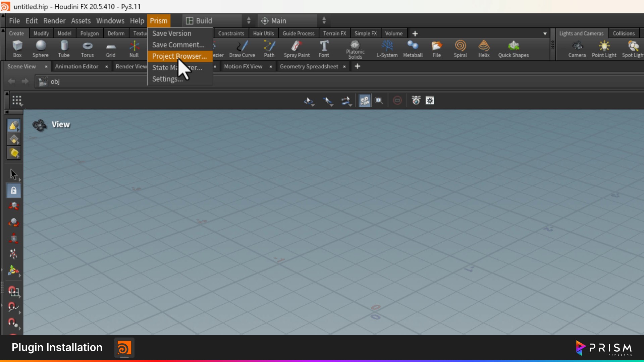Create a Spiral curve

click(x=460, y=49)
